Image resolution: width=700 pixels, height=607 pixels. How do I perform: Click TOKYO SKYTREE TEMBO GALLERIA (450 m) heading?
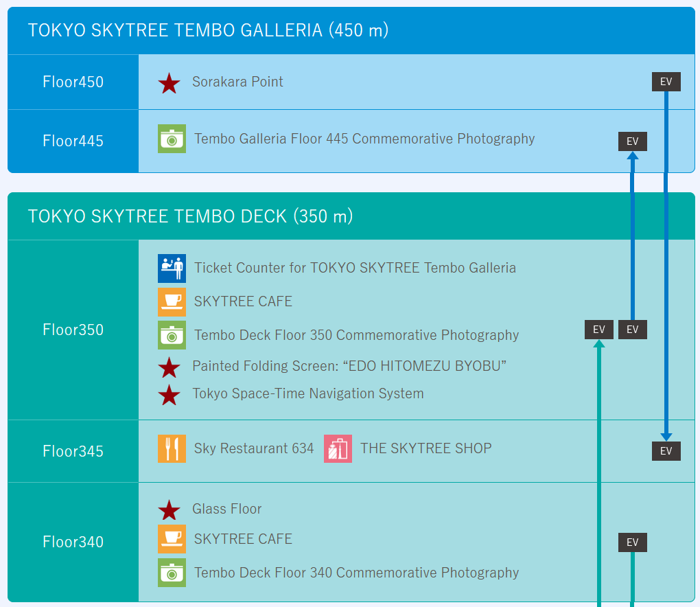pos(208,30)
